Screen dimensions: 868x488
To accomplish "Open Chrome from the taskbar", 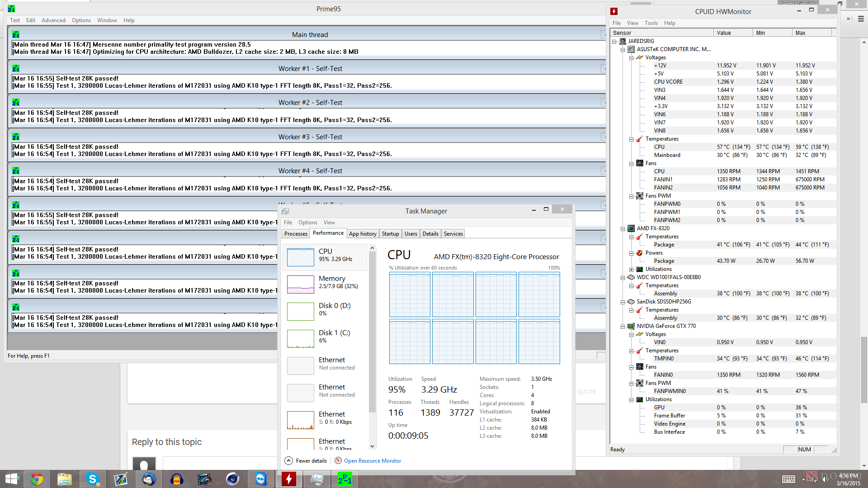I will point(37,479).
